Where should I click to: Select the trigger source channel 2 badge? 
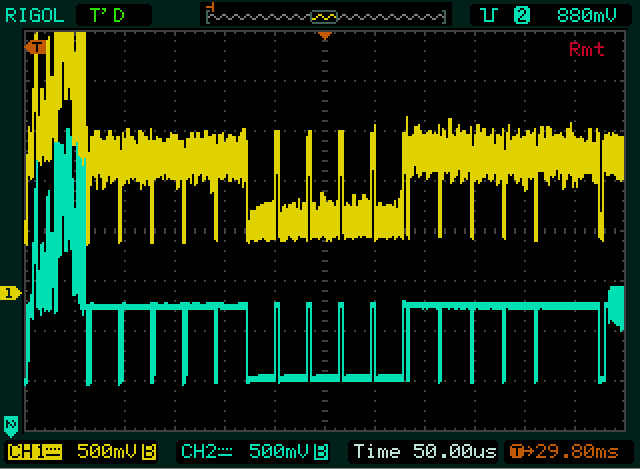521,15
